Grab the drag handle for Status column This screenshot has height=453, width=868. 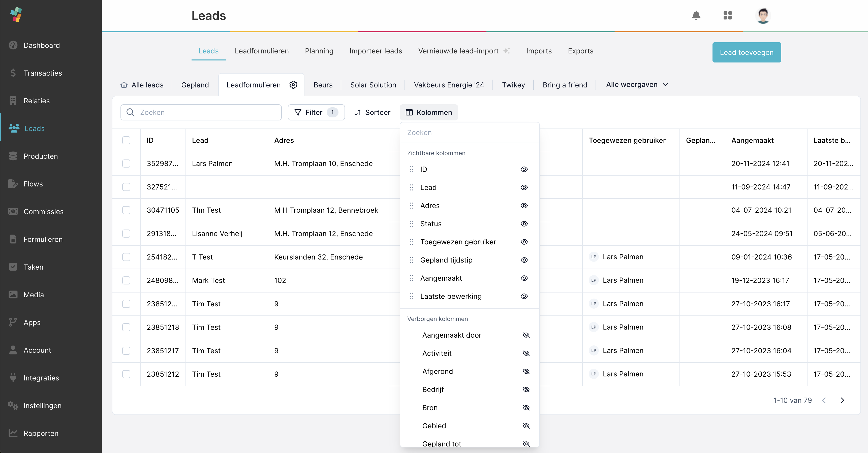(x=411, y=224)
